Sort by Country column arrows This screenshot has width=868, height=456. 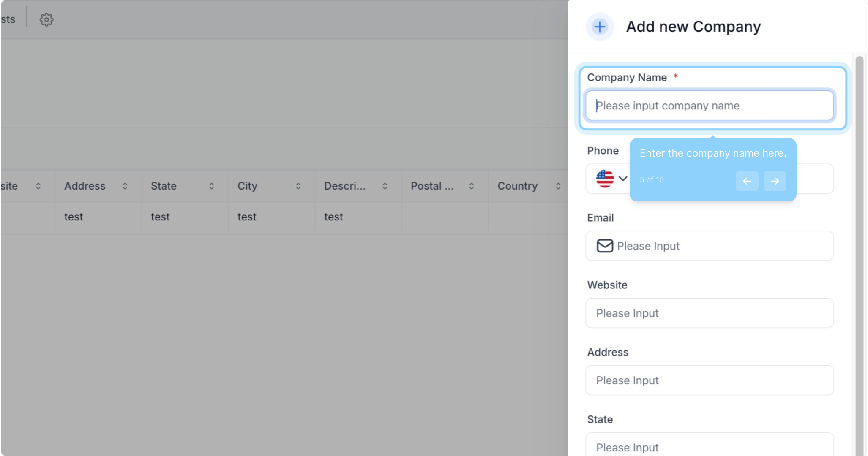[x=558, y=186]
